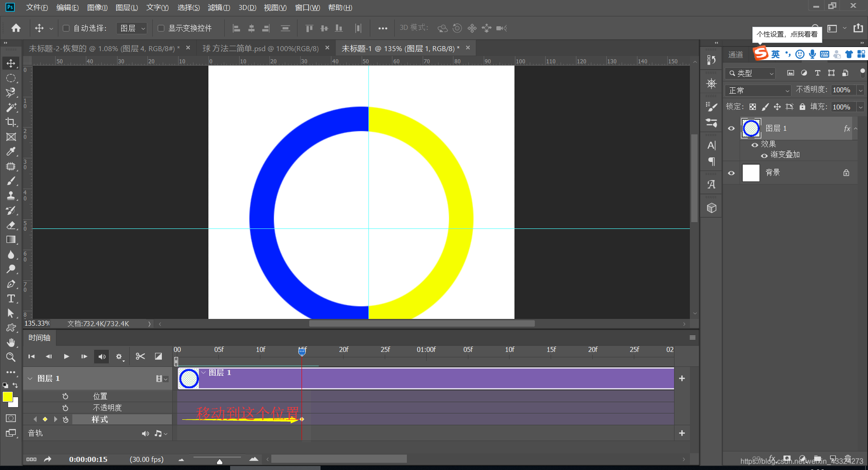Hide the 背景 layer visibility eye
Image resolution: width=868 pixels, height=470 pixels.
click(x=731, y=173)
